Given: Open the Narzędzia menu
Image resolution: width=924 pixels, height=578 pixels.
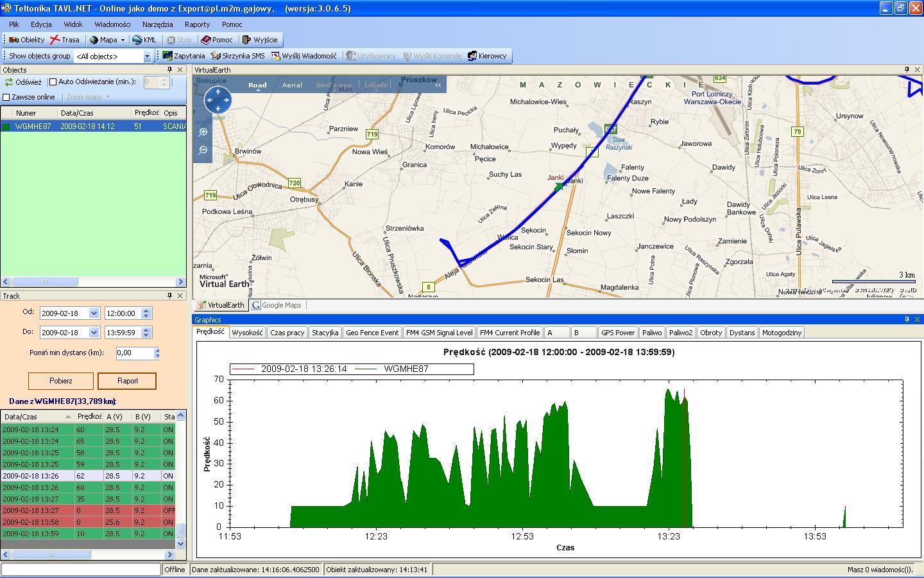Looking at the screenshot, I should (x=158, y=24).
